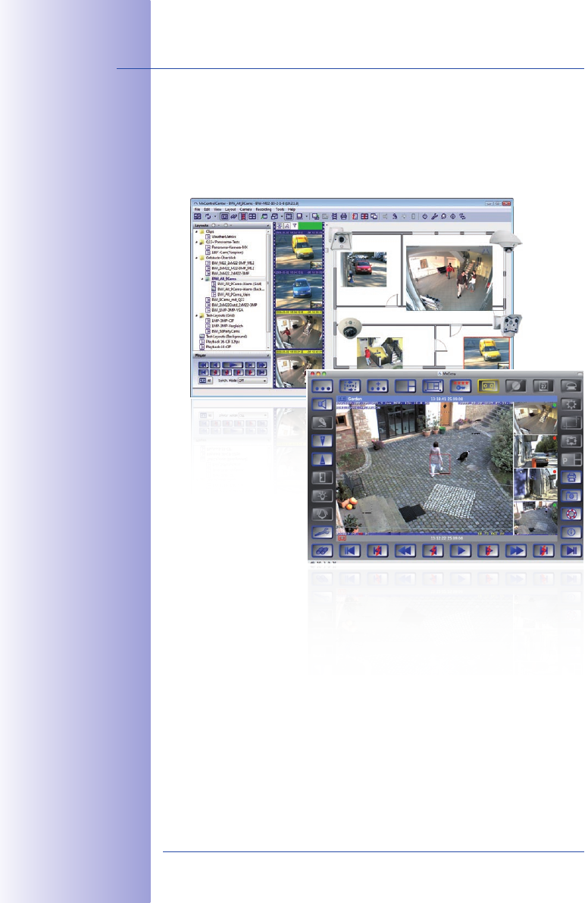Click the doorbell button in MxEasy
Screen dimensions: 588x903
(322, 514)
